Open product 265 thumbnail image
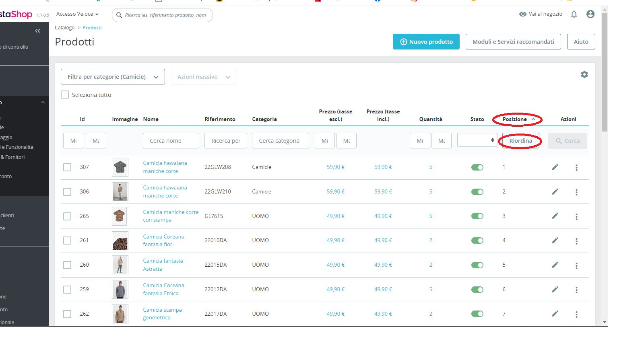The image size is (644, 362). 120,216
